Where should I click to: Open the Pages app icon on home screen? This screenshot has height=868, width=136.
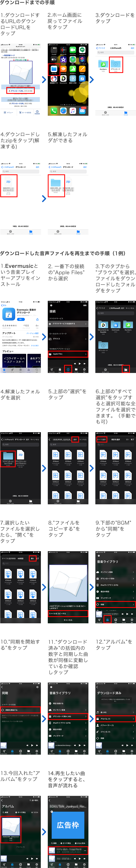click(x=82, y=69)
